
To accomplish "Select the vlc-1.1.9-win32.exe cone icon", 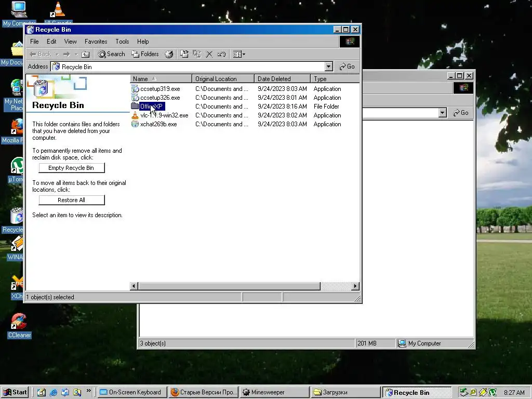I will click(x=135, y=115).
